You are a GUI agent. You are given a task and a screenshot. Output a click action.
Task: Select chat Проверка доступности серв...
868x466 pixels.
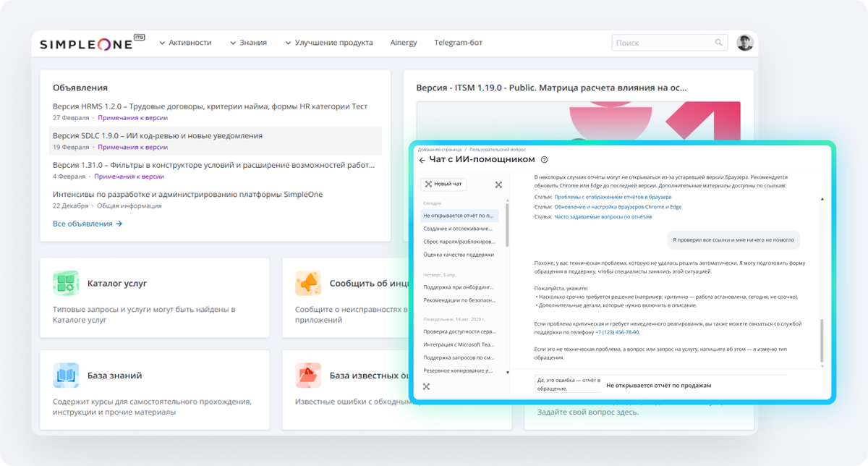click(459, 331)
